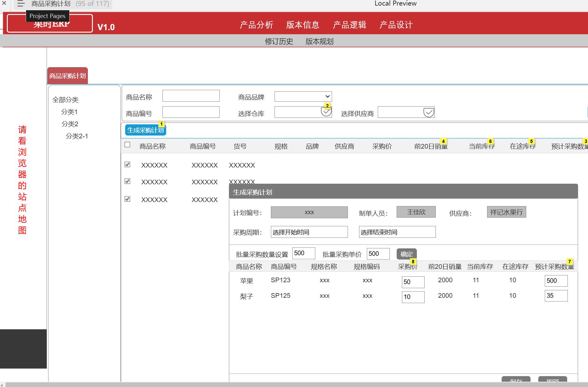
Task: Open 产品设计 in the top navigation
Action: click(396, 25)
